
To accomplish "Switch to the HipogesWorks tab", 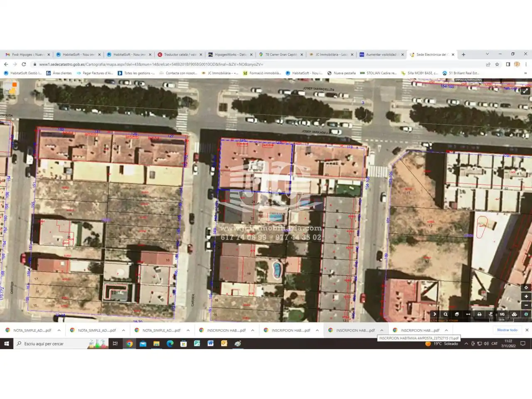I will click(231, 54).
